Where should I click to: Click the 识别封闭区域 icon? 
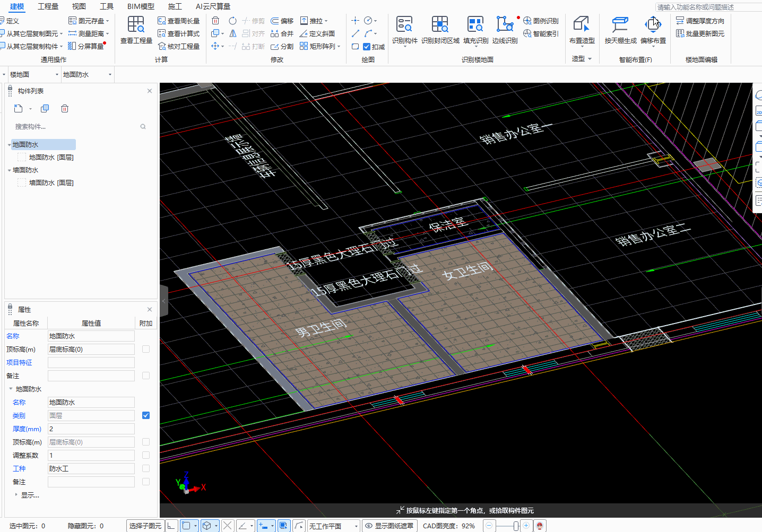point(440,25)
